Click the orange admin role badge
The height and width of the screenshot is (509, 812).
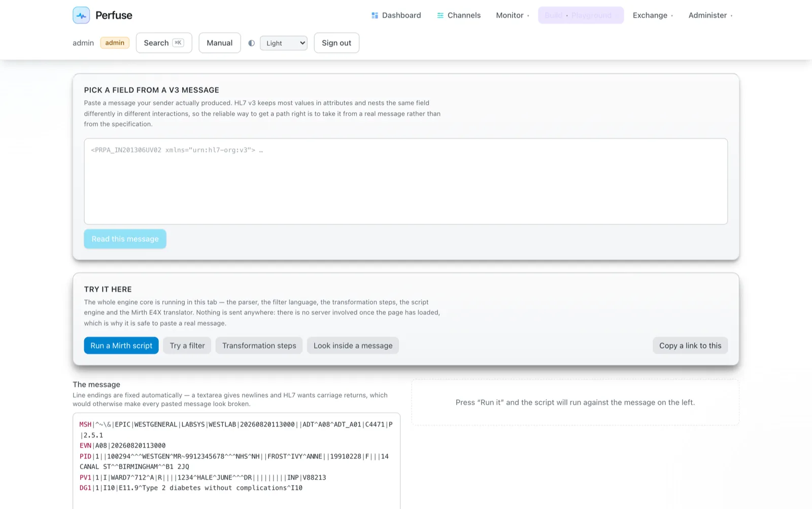(115, 43)
